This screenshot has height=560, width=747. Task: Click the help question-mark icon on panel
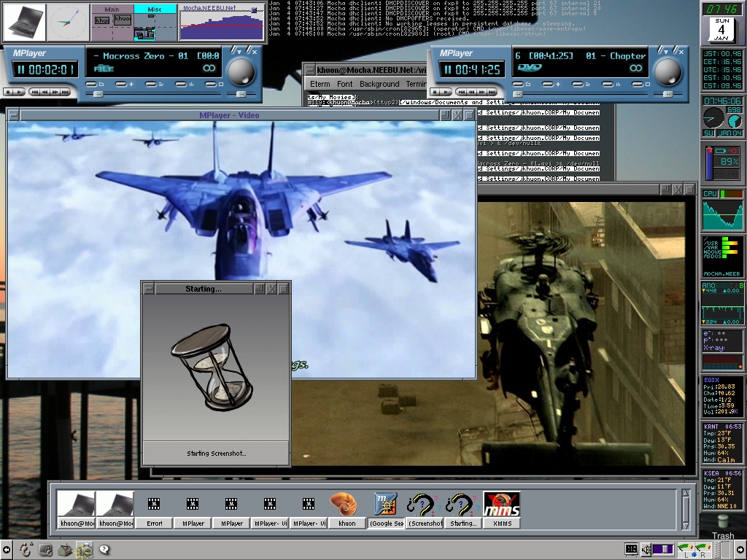click(x=104, y=550)
